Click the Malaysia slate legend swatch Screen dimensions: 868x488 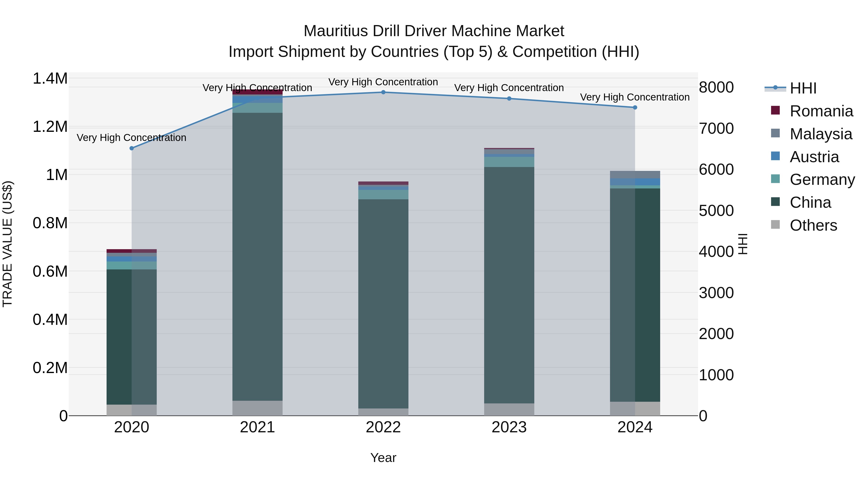775,133
